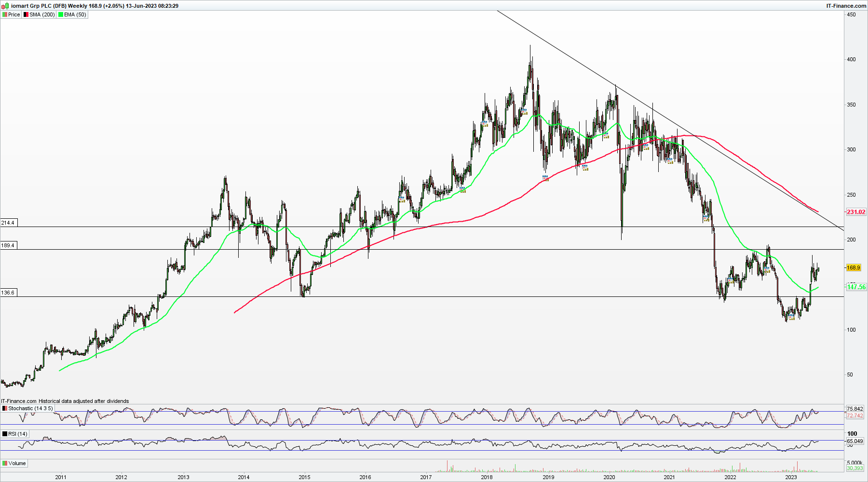Select the Price legend label

[x=14, y=14]
